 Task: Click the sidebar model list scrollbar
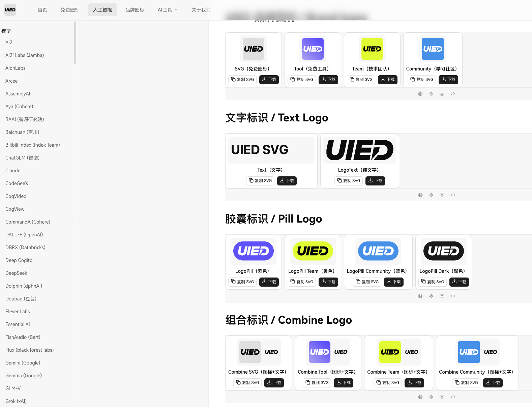[x=75, y=43]
